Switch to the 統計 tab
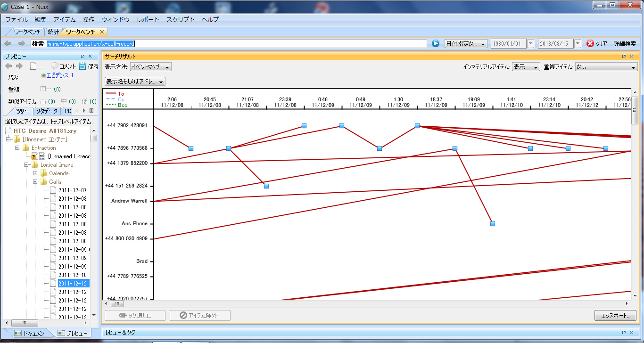Image resolution: width=644 pixels, height=343 pixels. [x=53, y=32]
